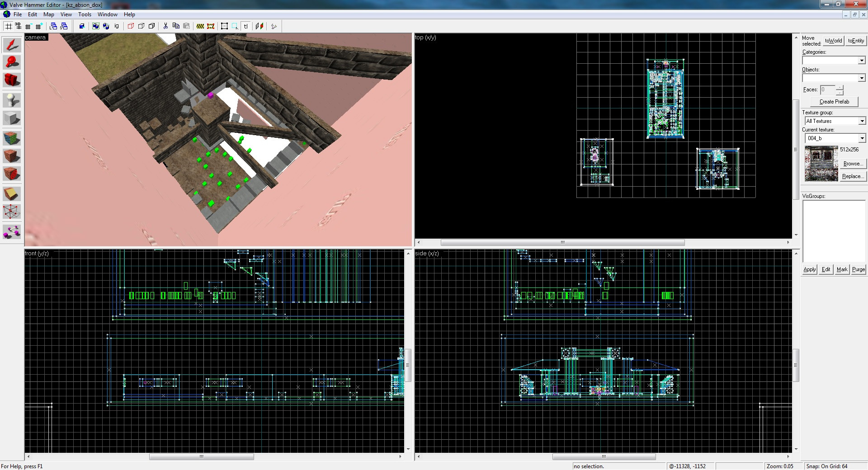
Task: Activate the Magnify tool
Action: click(12, 62)
